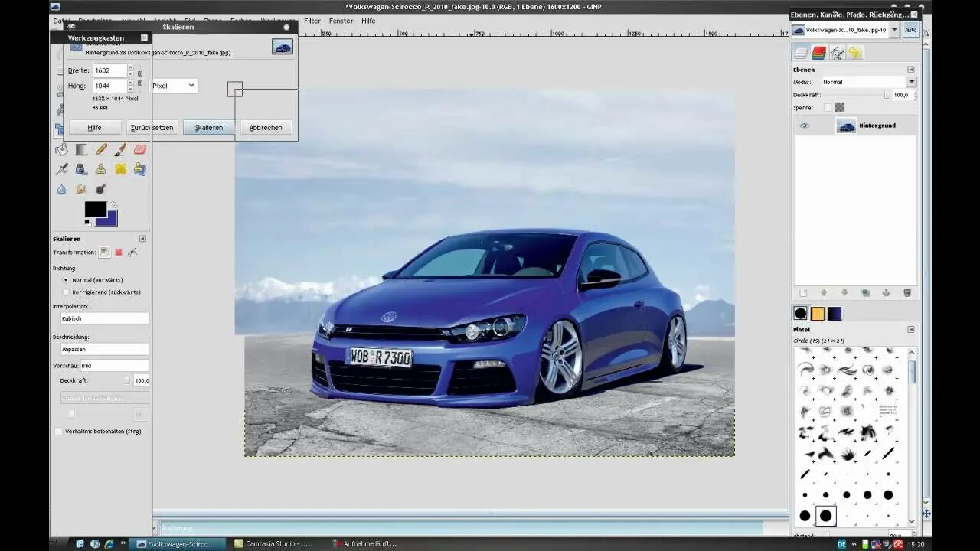Click the Skalieren button
This screenshot has height=551, width=980.
[x=209, y=128]
